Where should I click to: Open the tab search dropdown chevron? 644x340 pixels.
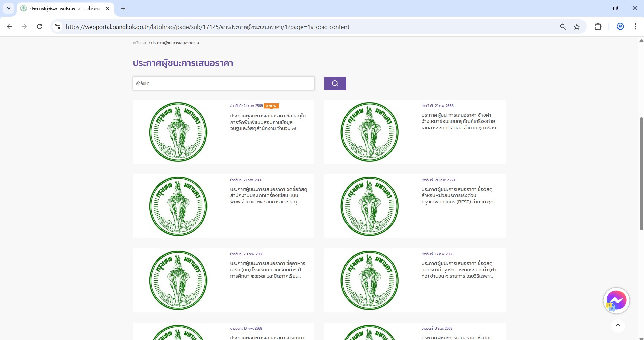pos(9,8)
